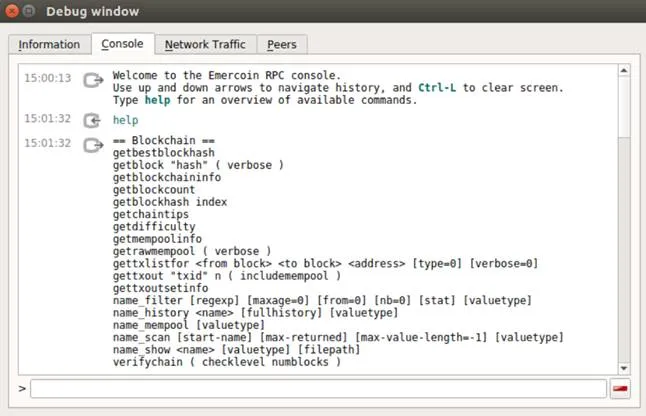Screen dimensions: 646x416
Task: Click the 'gettxlistfor' command line
Action: point(325,264)
